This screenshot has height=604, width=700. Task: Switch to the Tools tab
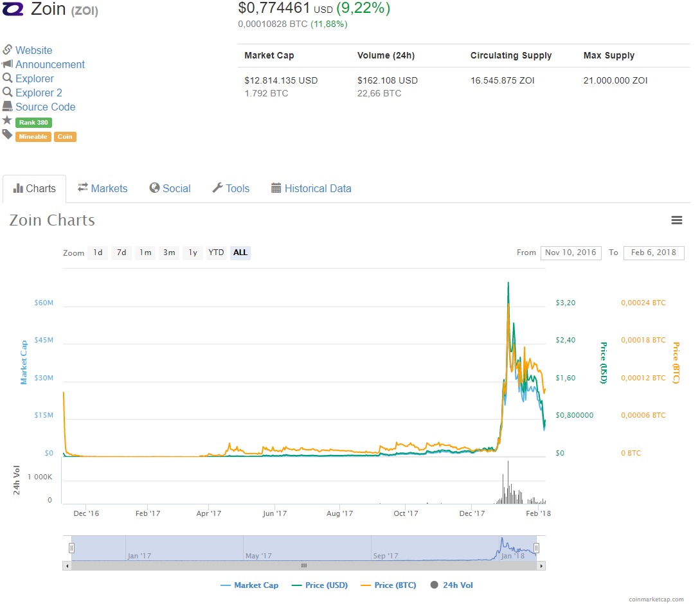click(x=231, y=188)
